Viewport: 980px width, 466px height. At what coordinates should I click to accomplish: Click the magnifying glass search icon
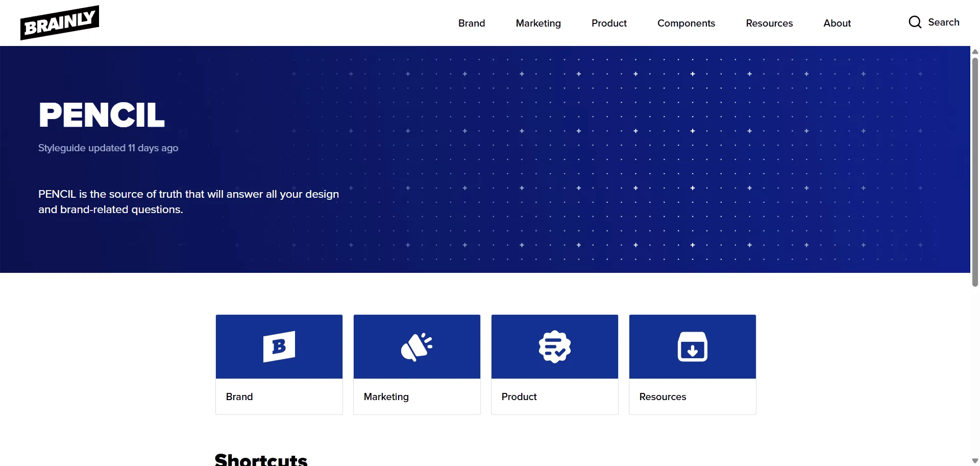pos(915,22)
